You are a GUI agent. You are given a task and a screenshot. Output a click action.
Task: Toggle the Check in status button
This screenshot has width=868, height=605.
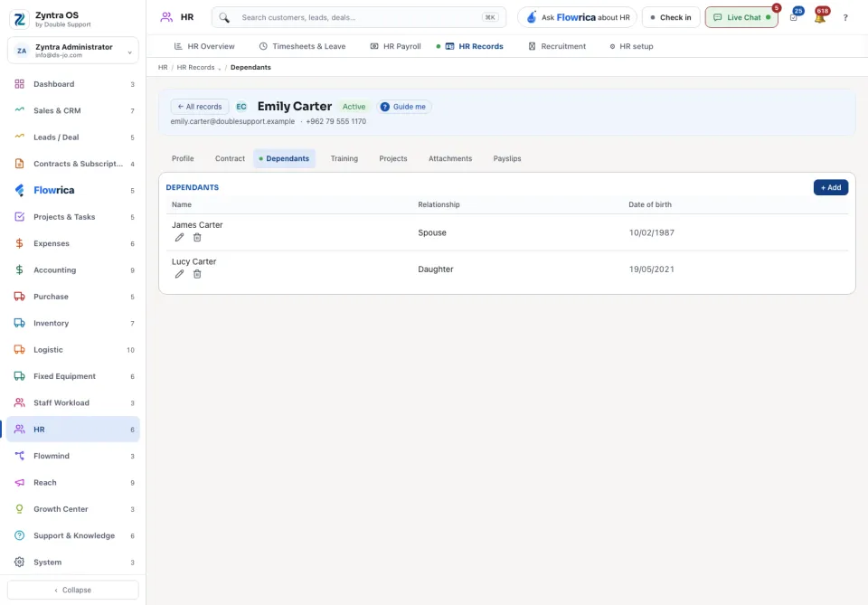click(671, 17)
